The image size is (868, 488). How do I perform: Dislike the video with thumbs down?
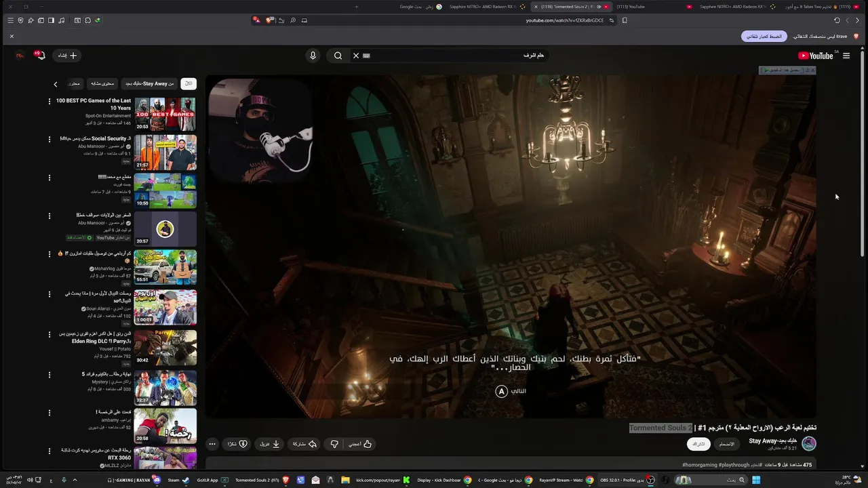click(x=334, y=444)
